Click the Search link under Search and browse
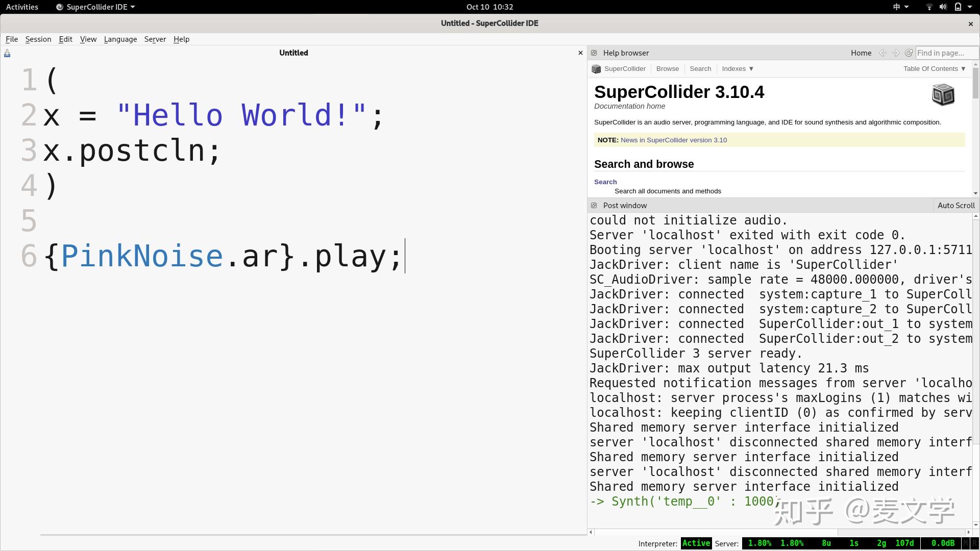Viewport: 980px width, 551px height. pos(605,182)
